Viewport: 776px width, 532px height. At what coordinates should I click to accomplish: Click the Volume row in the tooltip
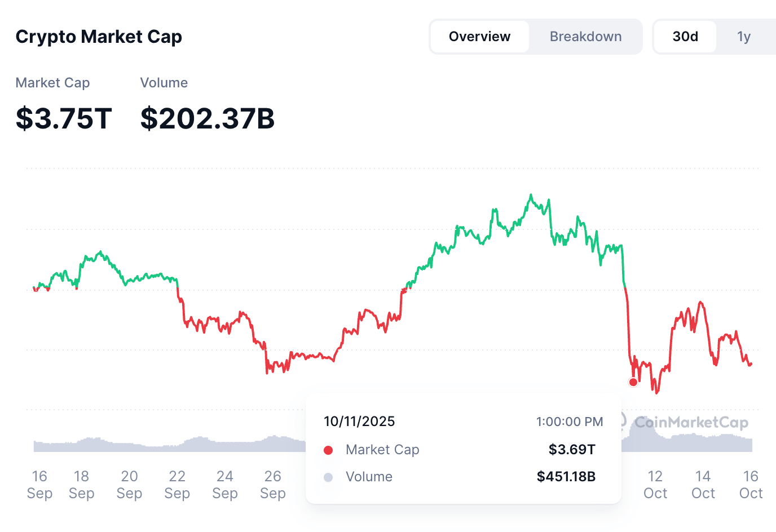(369, 477)
